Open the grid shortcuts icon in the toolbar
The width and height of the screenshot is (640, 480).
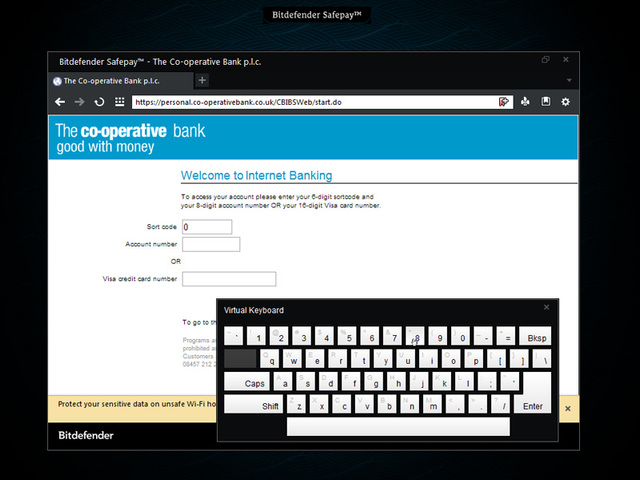click(x=119, y=102)
